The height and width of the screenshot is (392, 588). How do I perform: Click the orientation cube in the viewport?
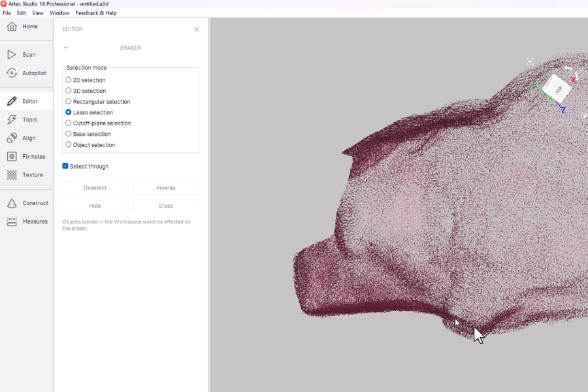coord(557,88)
